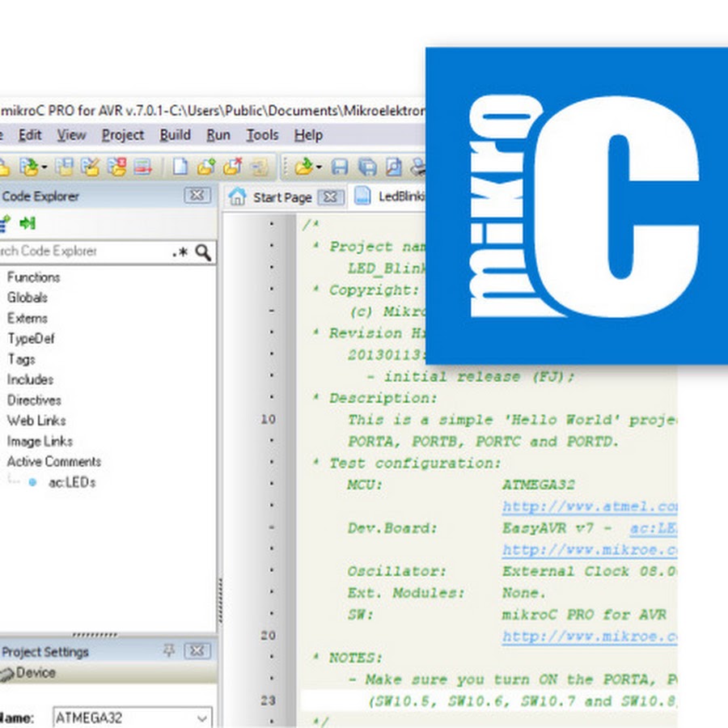
Task: Click the vertical splitter grip beside editor
Action: (x=220, y=600)
